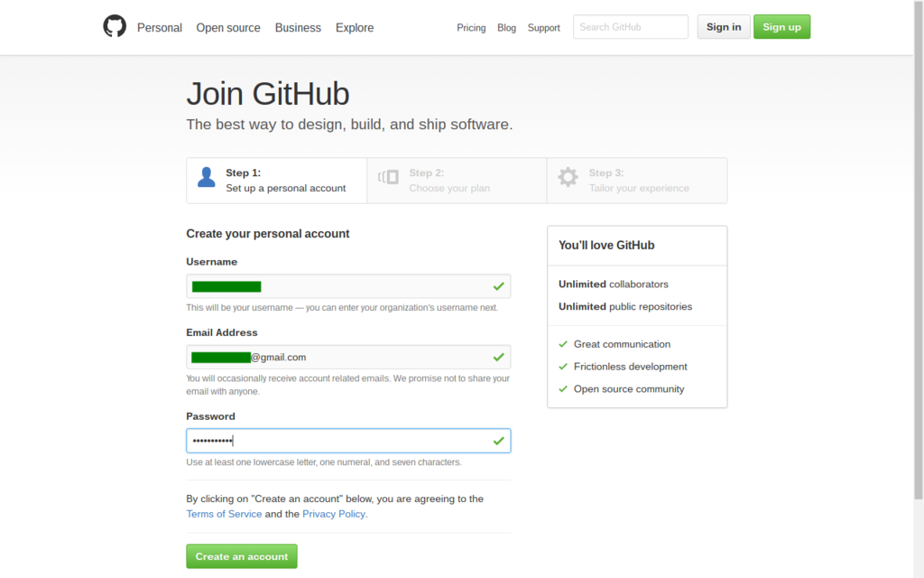Click the green checkmark in Username field
Image resolution: width=924 pixels, height=578 pixels.
coord(498,286)
